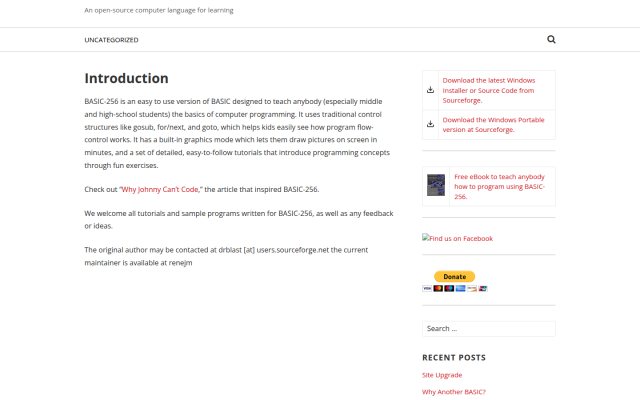Open the Why Johnny Can't Code article
Viewport: 640px width, 400px height.
[160, 189]
